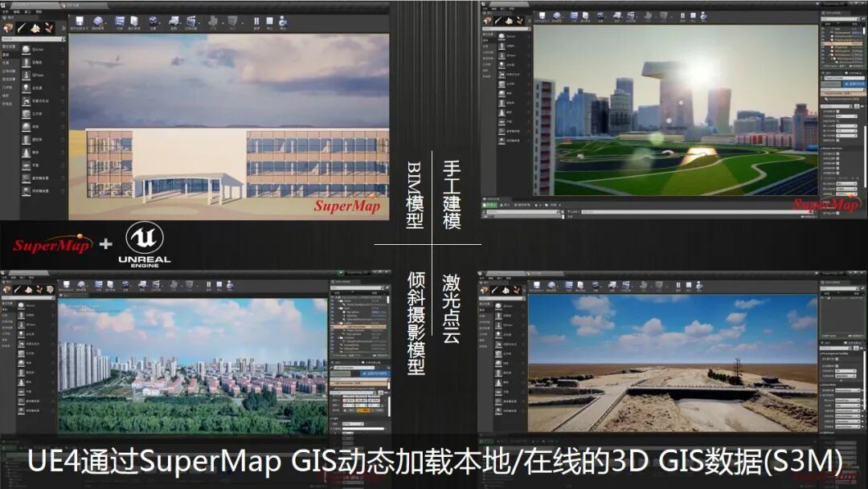
Task: Open Settings dropdown arrow in BIM building window
Action: click(x=160, y=23)
